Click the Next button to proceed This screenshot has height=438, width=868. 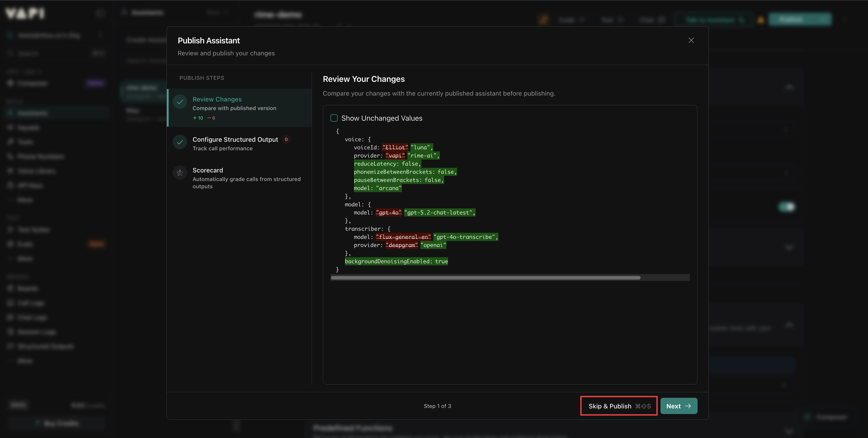pos(678,406)
